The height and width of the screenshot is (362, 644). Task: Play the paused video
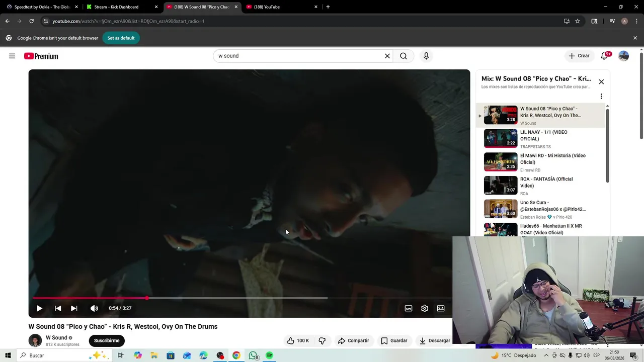39,308
